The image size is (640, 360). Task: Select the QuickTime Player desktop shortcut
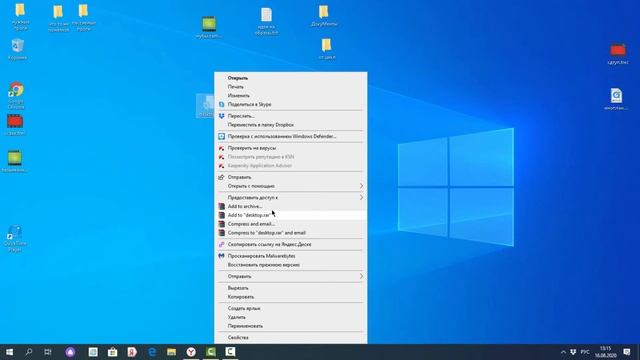click(15, 238)
